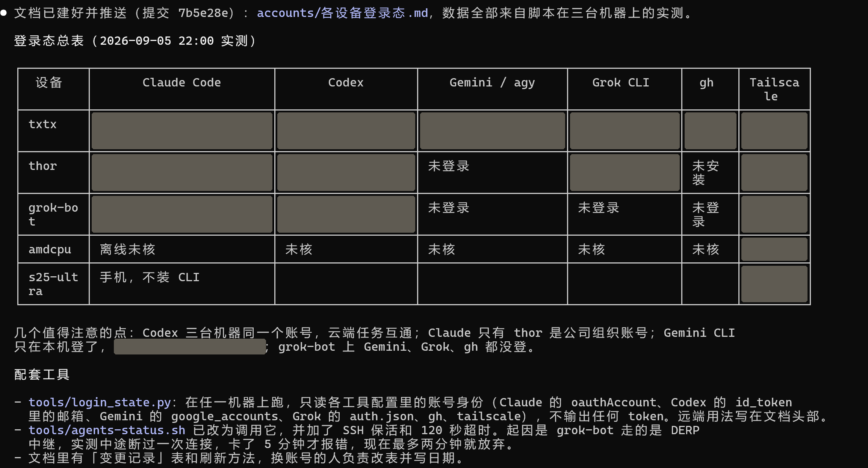Click the Gemini / agy column header
The width and height of the screenshot is (868, 468).
click(x=492, y=83)
